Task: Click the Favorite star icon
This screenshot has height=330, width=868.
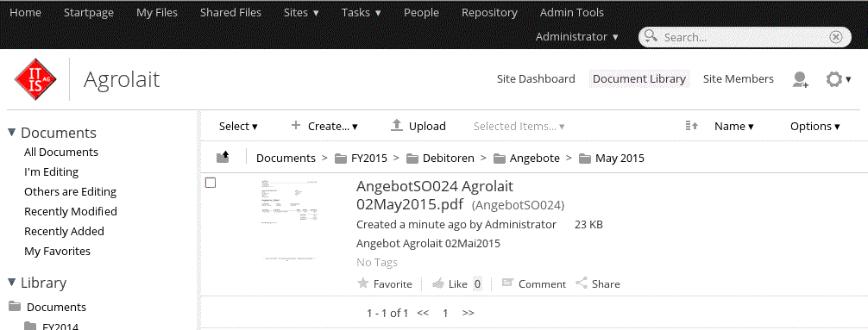Action: click(363, 283)
